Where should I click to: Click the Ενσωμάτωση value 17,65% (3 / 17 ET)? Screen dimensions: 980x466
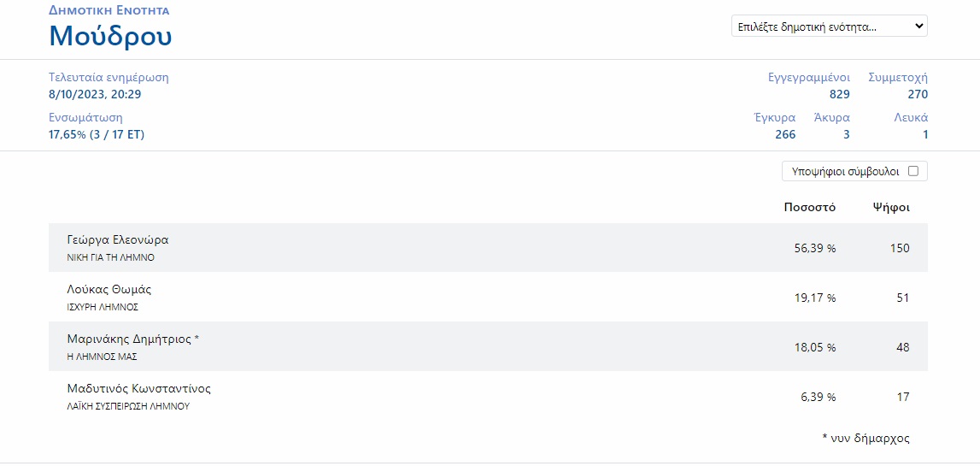coord(97,134)
